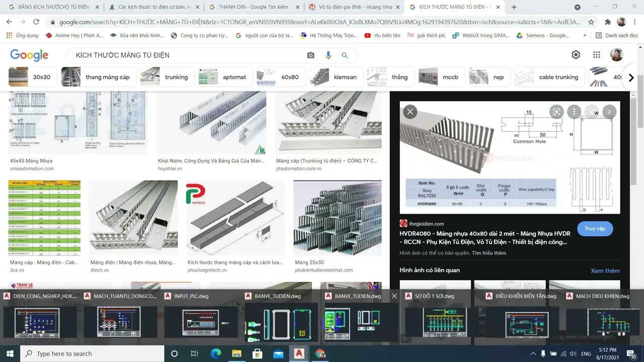This screenshot has height=362, width=644.
Task: Select the SƠ ĐỒ 1 SỢI.dwg preview
Action: click(x=438, y=316)
